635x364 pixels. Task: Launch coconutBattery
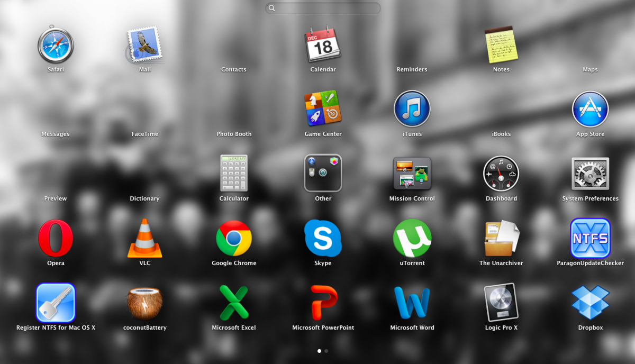coord(144,303)
